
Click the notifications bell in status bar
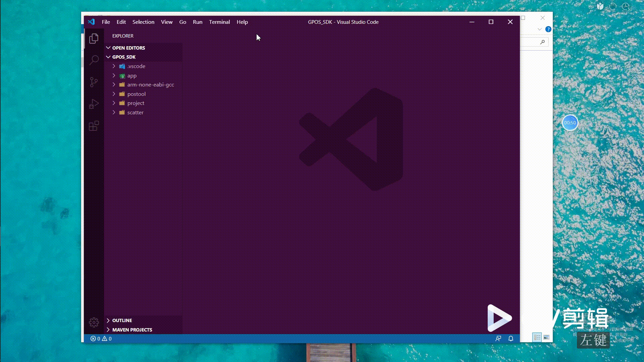(511, 339)
